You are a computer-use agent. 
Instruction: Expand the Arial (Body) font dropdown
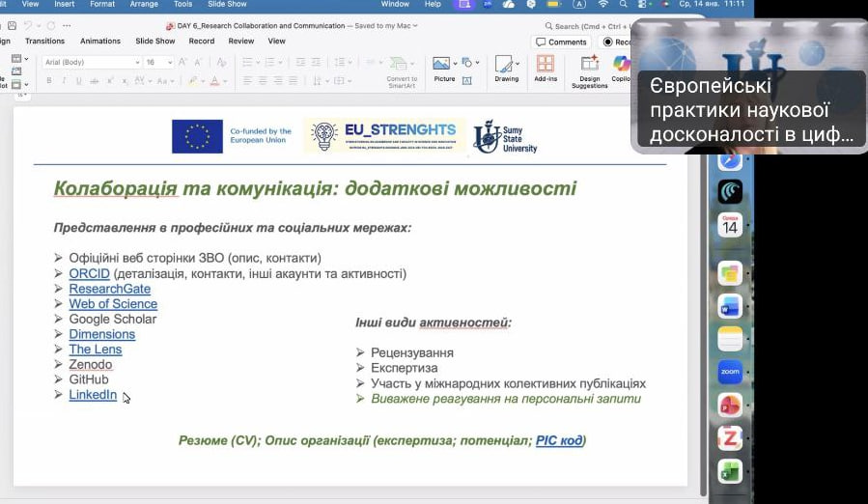pyautogui.click(x=136, y=62)
